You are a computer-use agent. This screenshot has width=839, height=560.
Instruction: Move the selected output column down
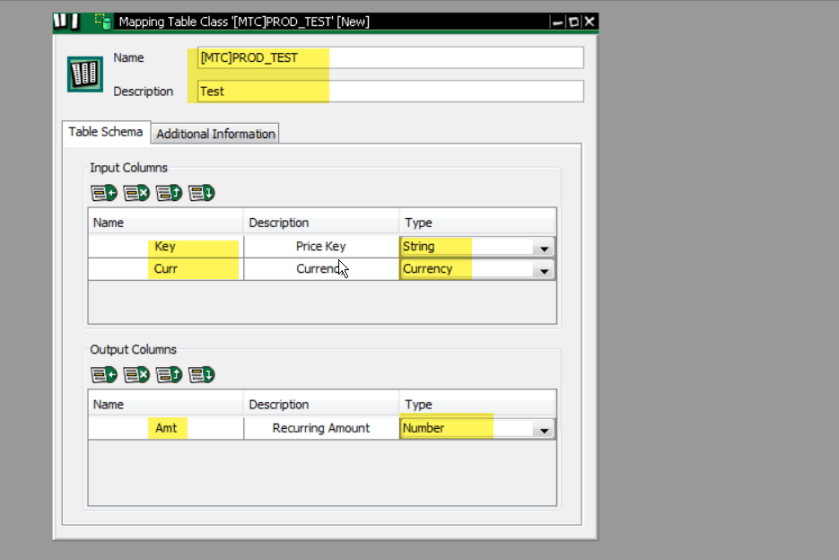tap(202, 374)
